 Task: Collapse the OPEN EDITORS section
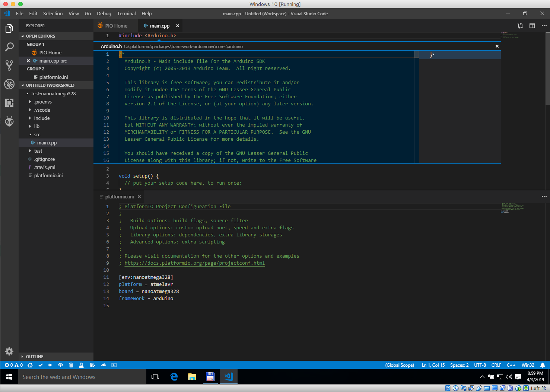click(41, 36)
